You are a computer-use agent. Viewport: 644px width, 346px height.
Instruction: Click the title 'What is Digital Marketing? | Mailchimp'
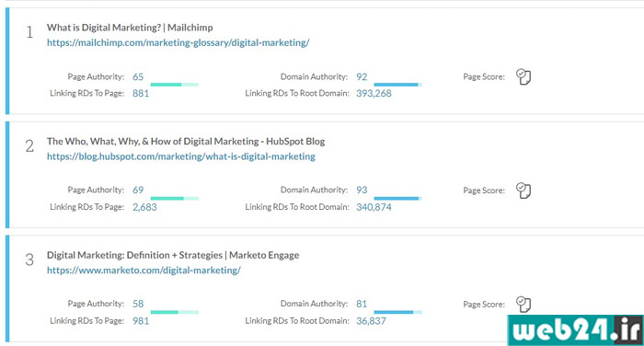(x=130, y=28)
